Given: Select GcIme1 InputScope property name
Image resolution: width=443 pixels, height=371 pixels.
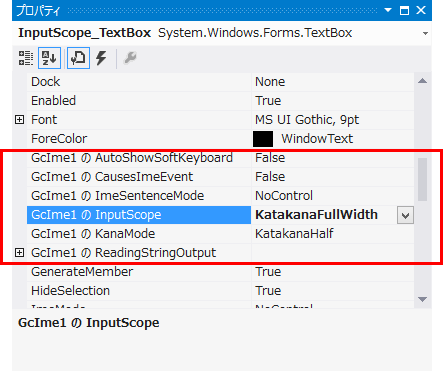Looking at the screenshot, I should [x=96, y=215].
